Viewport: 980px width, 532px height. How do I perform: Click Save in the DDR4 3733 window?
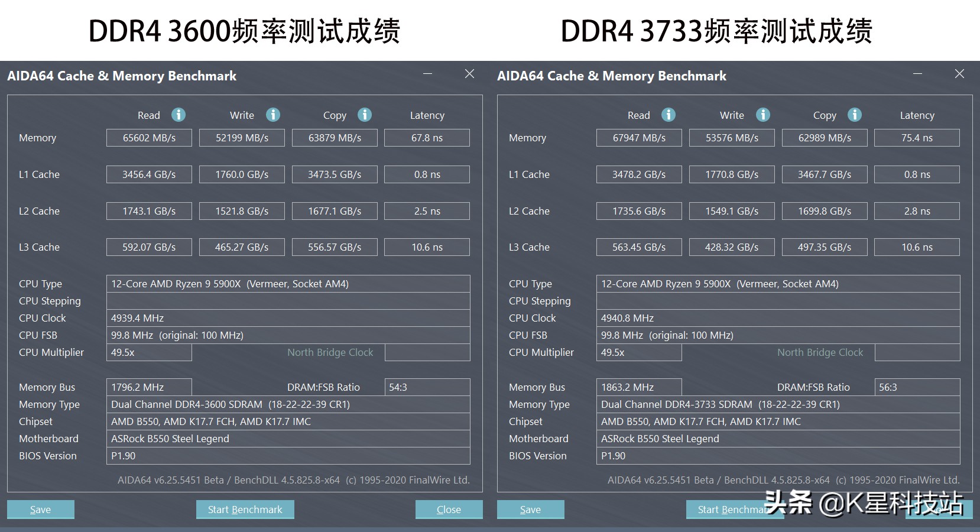tap(530, 509)
